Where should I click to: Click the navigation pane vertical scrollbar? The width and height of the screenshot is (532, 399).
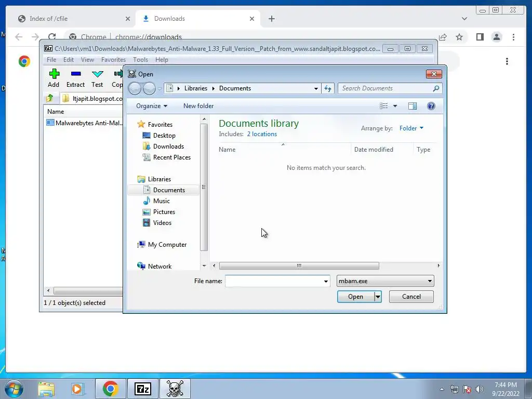204,187
